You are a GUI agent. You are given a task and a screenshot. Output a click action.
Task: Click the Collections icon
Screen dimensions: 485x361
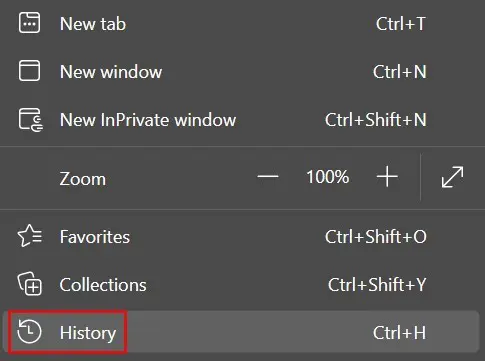tap(30, 284)
